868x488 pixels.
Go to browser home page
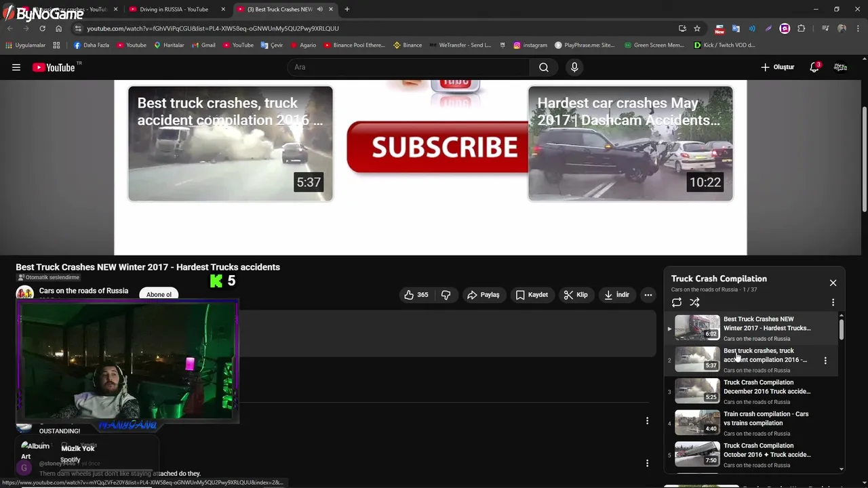point(58,28)
